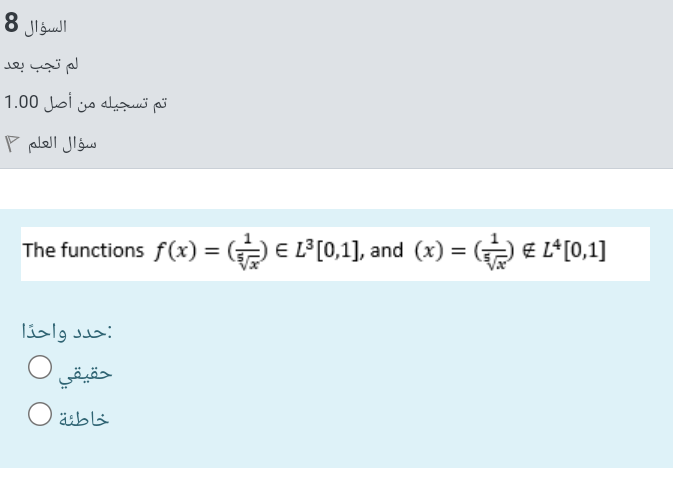Viewport: 673px width, 488px height.
Task: Click the 1.00 mark value
Action: tap(21, 102)
